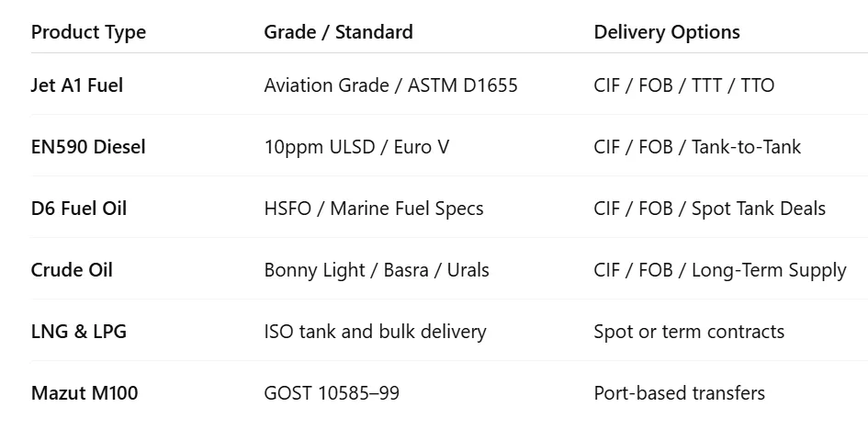Click CIF / FOB / TTT / TTO cell
Screen dimensions: 868x441
point(683,85)
